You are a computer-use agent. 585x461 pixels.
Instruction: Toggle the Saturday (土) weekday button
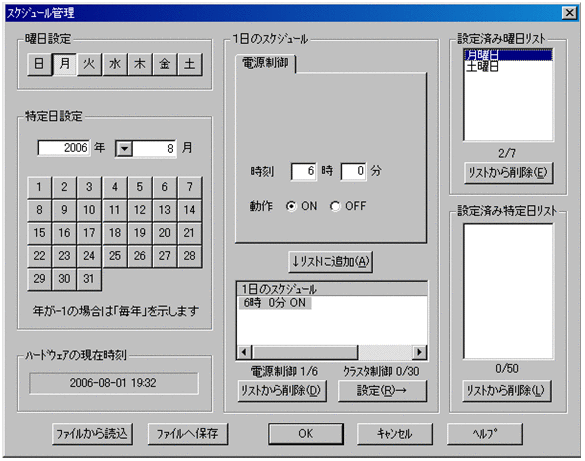pos(190,64)
